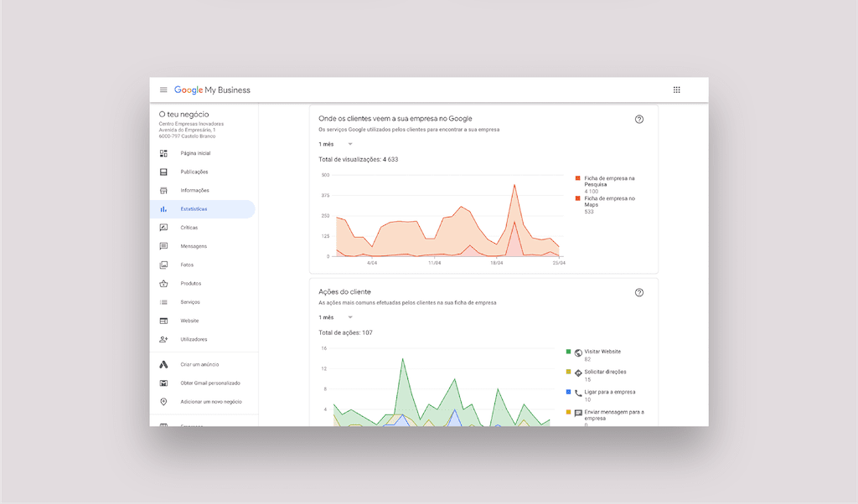
Task: Click Obter Gmail personalizado link
Action: 210,383
